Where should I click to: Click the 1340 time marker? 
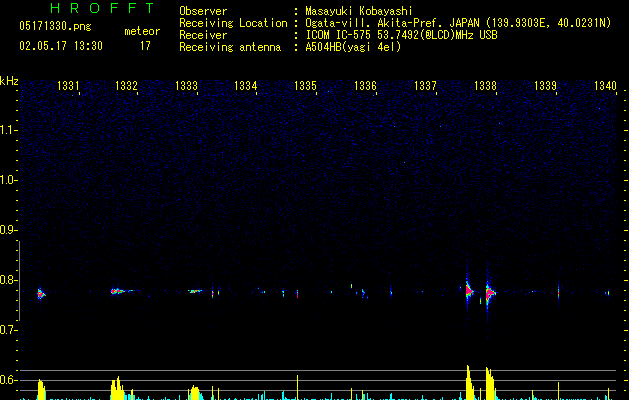click(x=605, y=86)
